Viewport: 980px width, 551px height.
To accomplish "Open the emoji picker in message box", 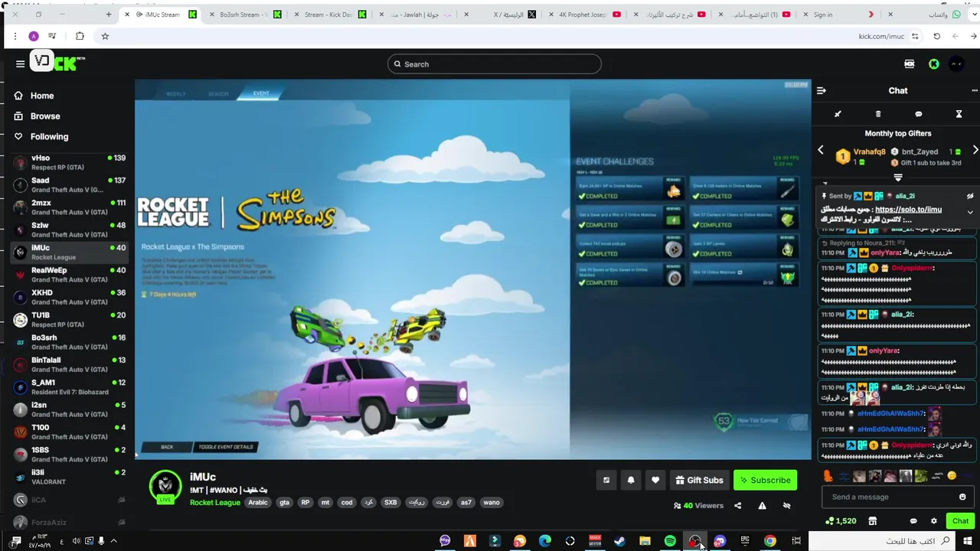I will pyautogui.click(x=962, y=497).
